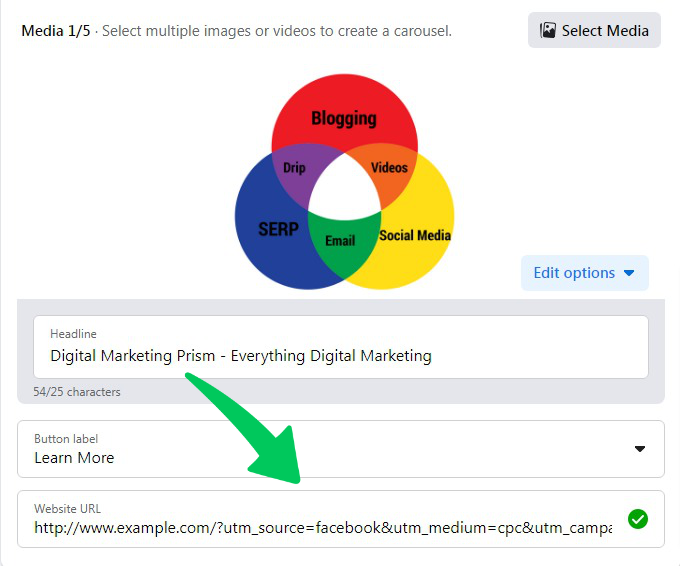Click the Button label dropdown arrow

pos(640,449)
